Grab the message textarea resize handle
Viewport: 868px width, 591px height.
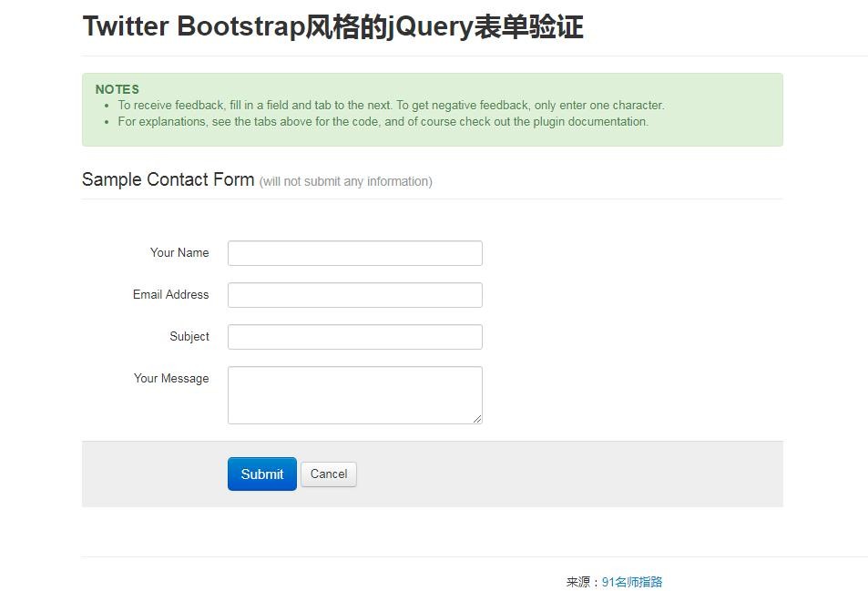coord(477,420)
